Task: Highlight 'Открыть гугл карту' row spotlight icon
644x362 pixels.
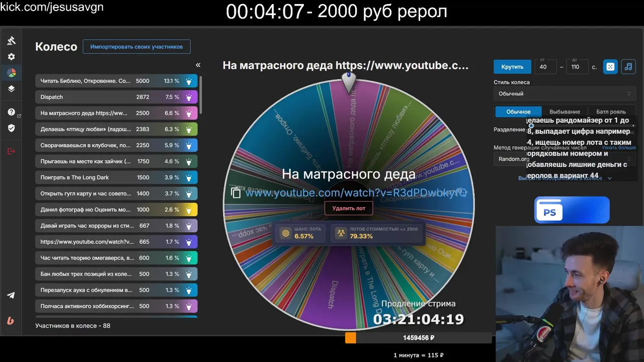Action: 189,194
